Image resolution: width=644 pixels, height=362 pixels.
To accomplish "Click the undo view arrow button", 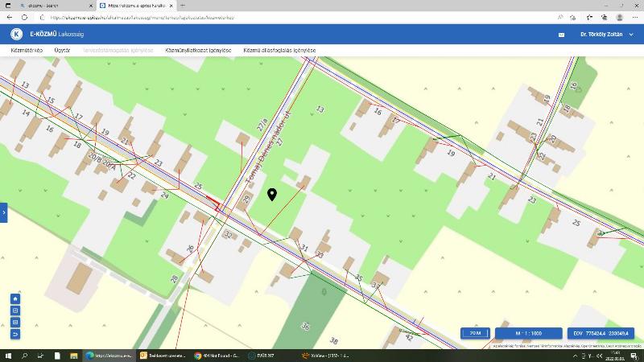I will coord(15,335).
